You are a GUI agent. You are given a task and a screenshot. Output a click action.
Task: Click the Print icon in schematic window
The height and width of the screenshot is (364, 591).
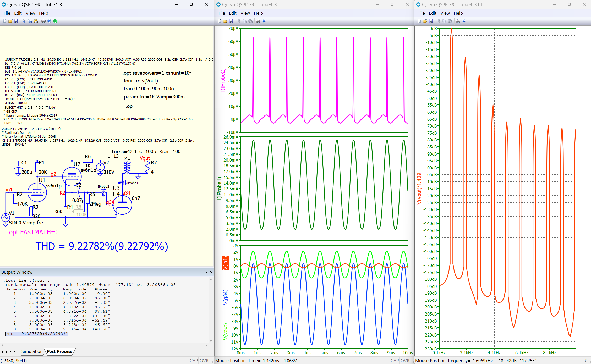43,21
